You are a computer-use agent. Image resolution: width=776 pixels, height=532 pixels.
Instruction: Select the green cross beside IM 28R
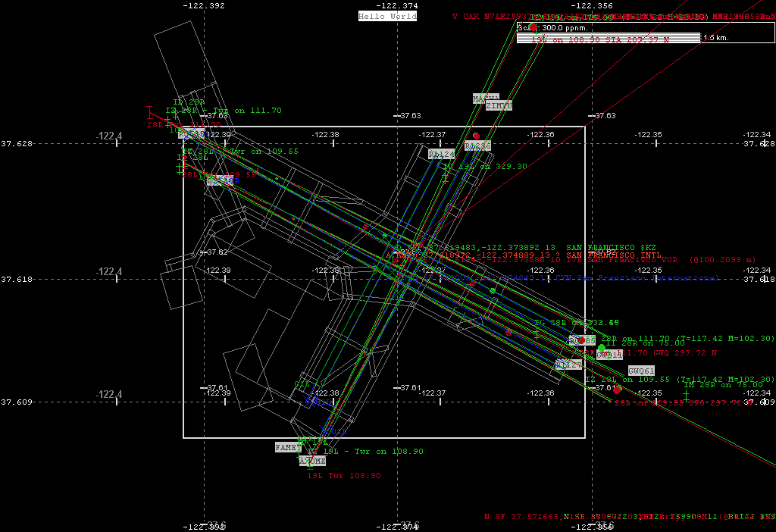pos(686,395)
